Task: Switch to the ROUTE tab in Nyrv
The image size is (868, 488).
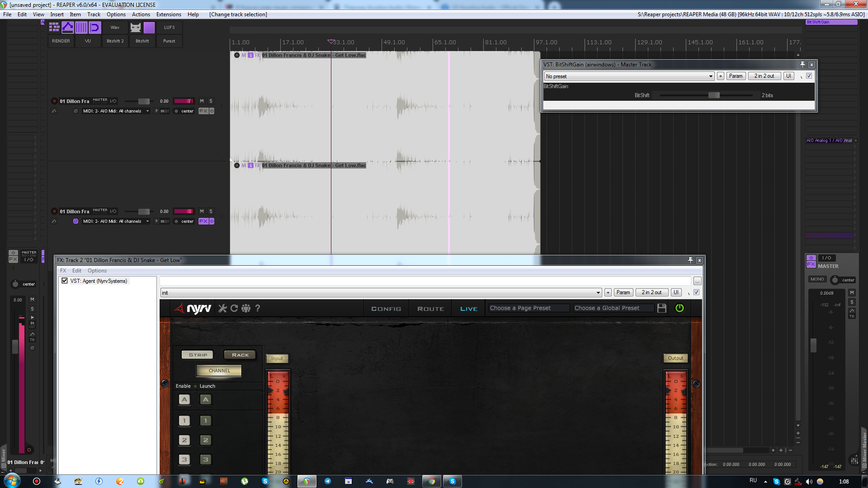Action: click(x=430, y=309)
